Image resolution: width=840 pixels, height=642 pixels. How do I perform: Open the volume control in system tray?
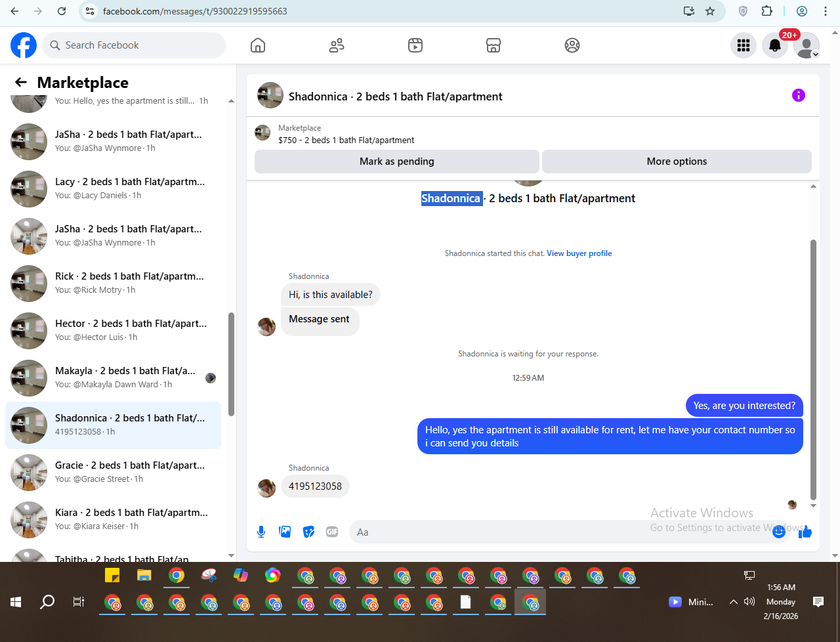tap(749, 602)
